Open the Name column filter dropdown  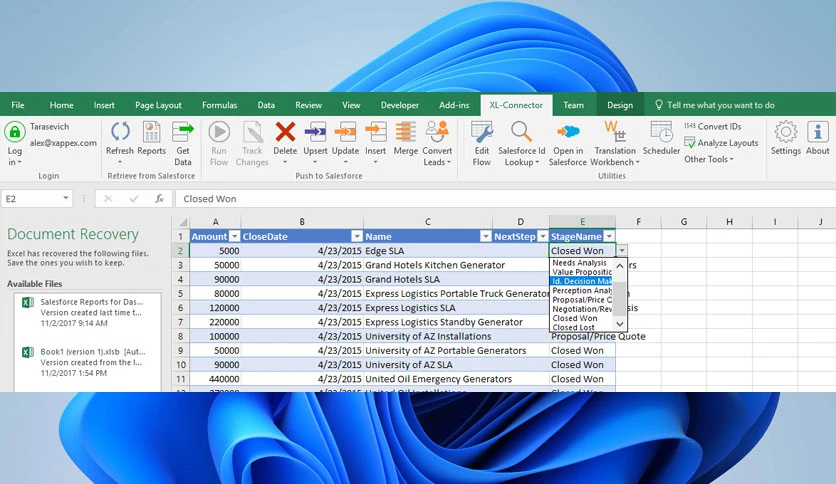(485, 237)
